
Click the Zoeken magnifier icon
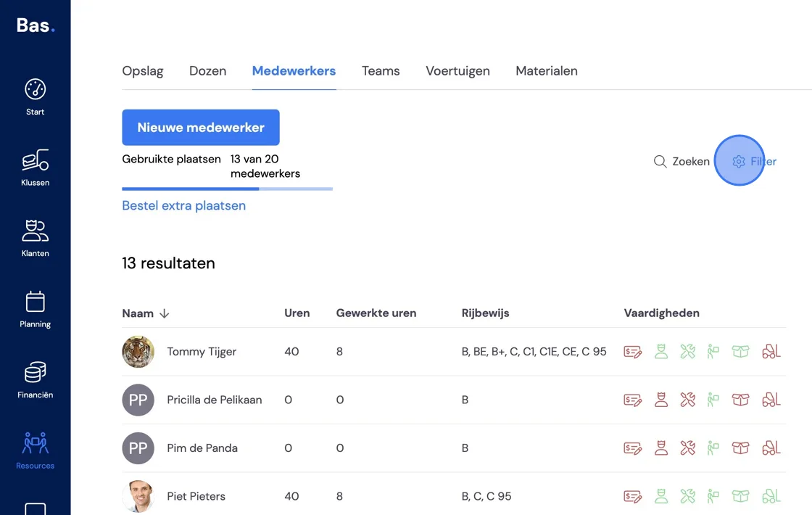tap(660, 162)
